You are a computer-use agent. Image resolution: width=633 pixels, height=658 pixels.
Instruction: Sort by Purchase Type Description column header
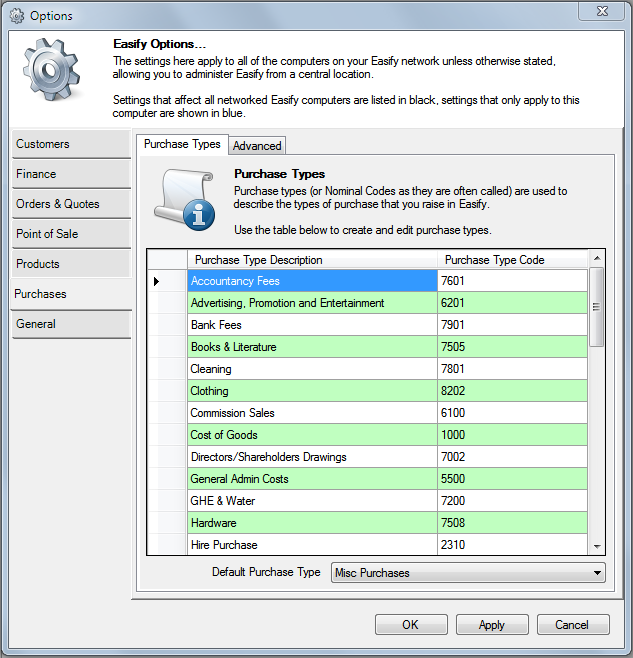click(312, 260)
